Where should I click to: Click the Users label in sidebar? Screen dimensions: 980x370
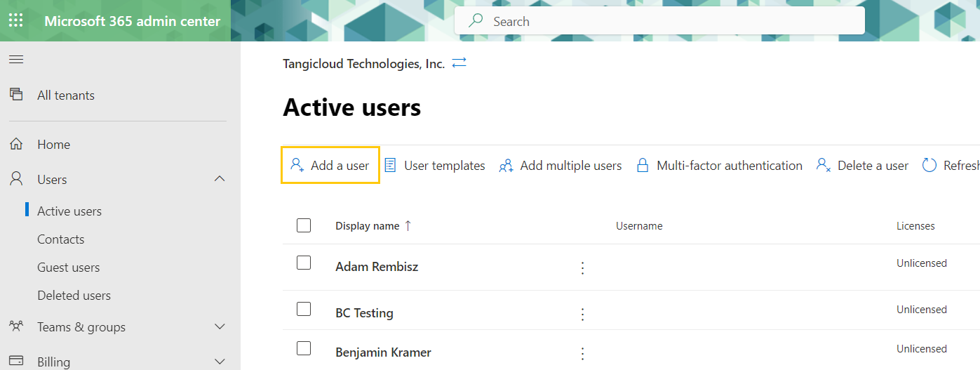(x=52, y=180)
